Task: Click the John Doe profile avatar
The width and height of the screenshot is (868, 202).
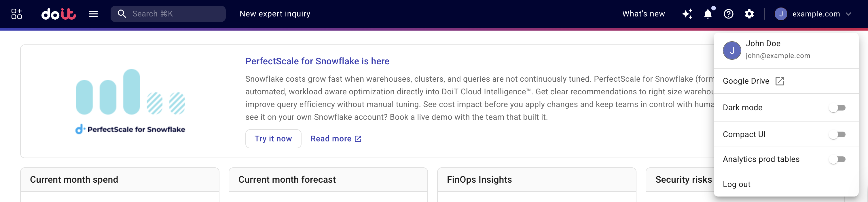Action: click(x=731, y=50)
